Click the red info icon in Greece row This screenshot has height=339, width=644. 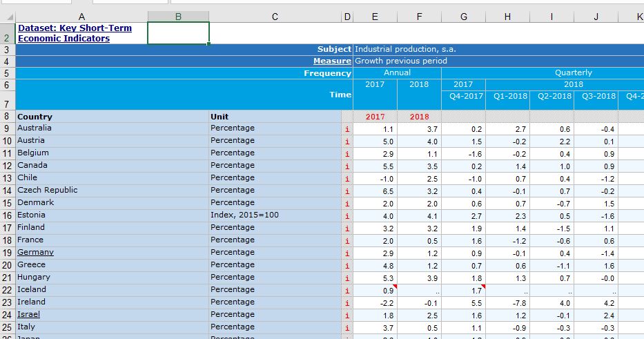[347, 266]
